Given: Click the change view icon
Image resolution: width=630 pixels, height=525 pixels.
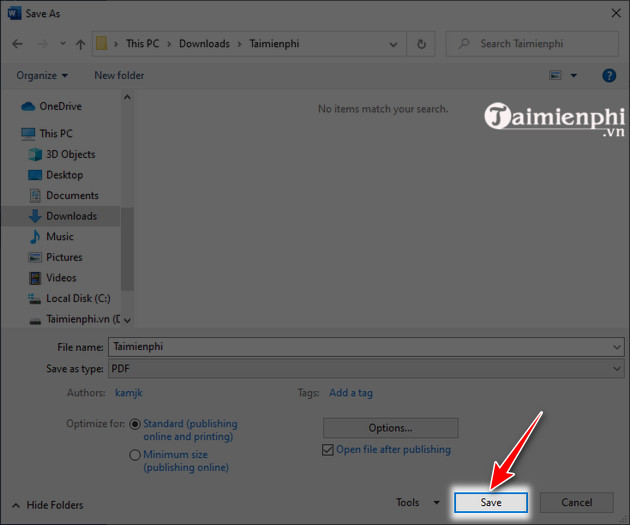Looking at the screenshot, I should [x=555, y=75].
